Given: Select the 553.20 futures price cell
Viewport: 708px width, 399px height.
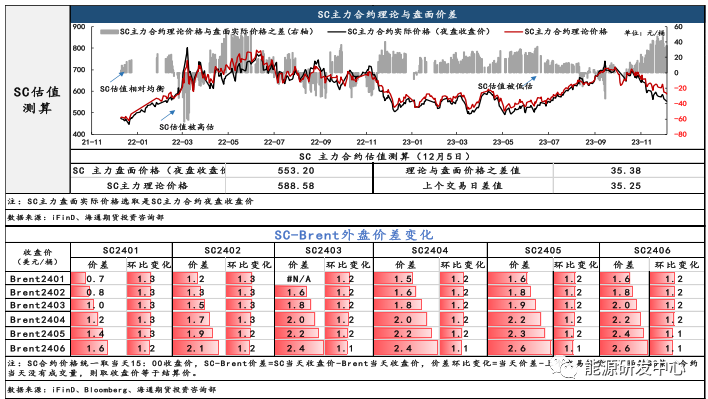Looking at the screenshot, I should tap(296, 171).
